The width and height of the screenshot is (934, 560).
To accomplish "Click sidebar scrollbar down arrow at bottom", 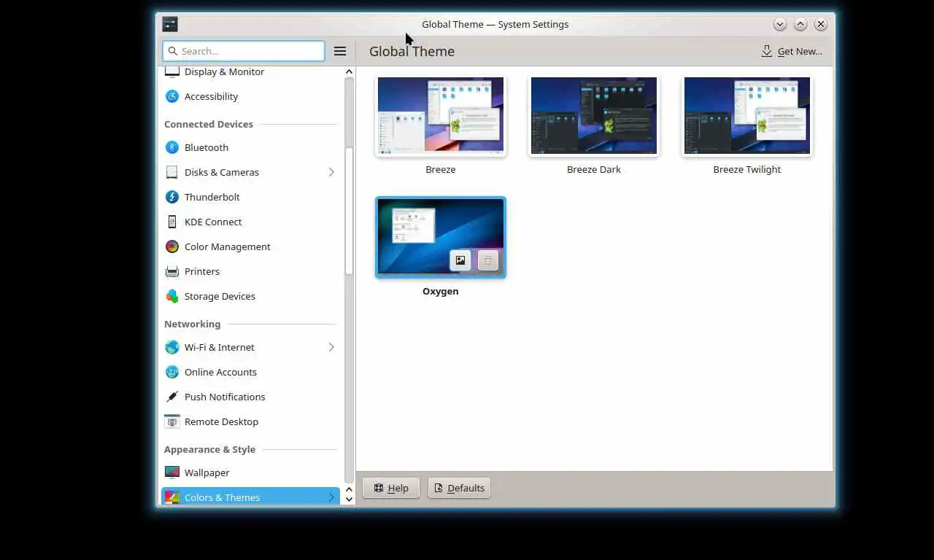I will [x=349, y=499].
